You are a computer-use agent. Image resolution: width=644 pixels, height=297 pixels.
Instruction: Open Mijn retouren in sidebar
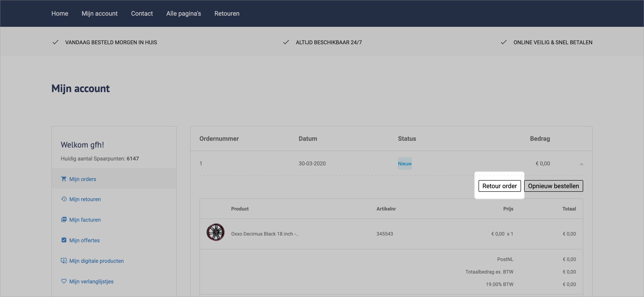[x=85, y=199]
